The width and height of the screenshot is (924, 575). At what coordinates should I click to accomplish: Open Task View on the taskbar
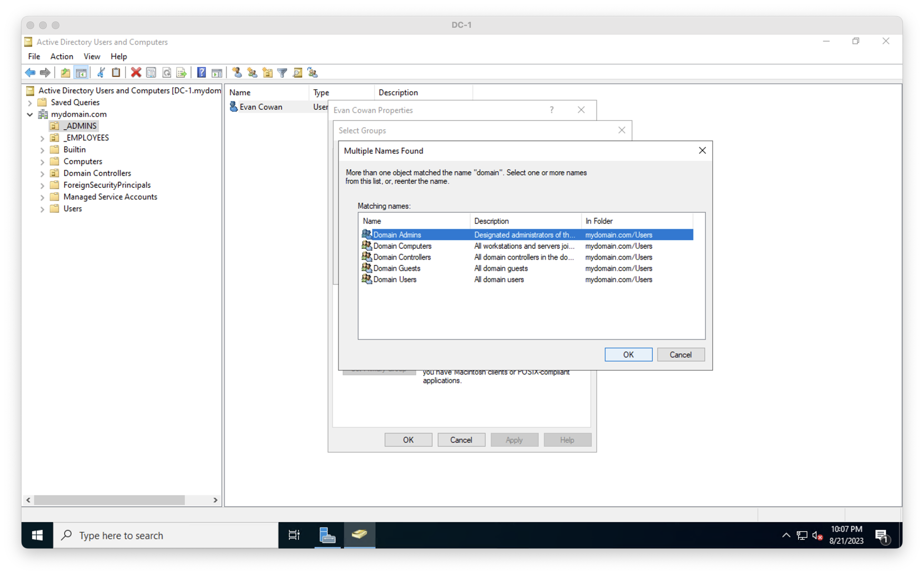coord(294,535)
